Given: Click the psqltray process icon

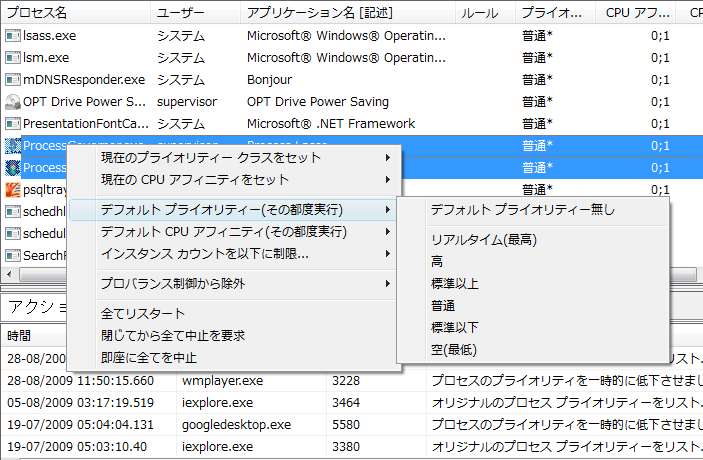Looking at the screenshot, I should [x=13, y=190].
